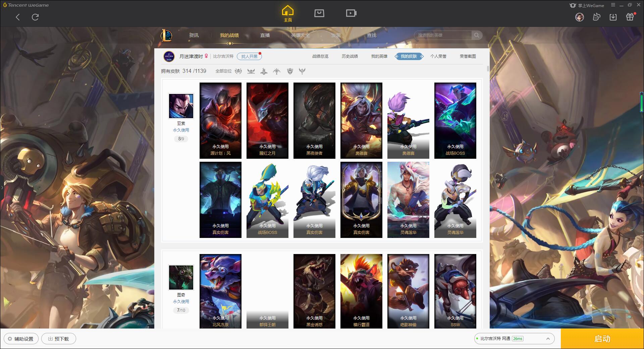Click the 亚索 champion portrait
644x349 pixels.
[181, 106]
